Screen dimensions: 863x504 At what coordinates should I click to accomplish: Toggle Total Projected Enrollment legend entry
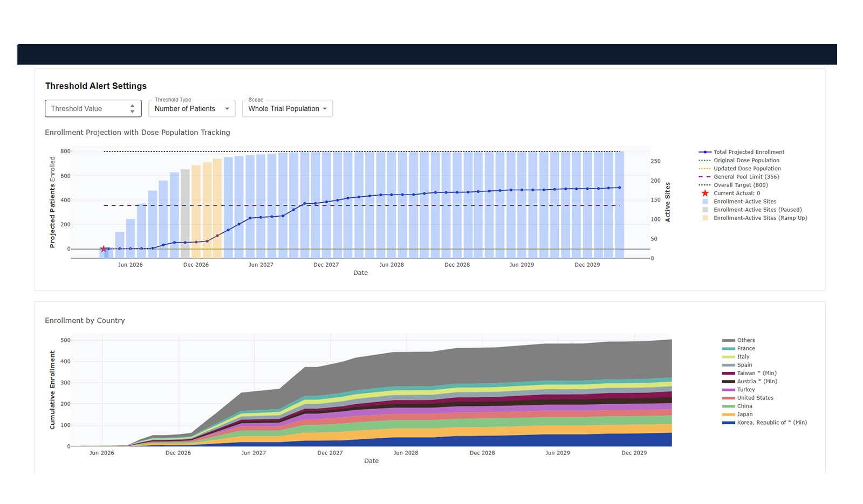click(x=749, y=152)
